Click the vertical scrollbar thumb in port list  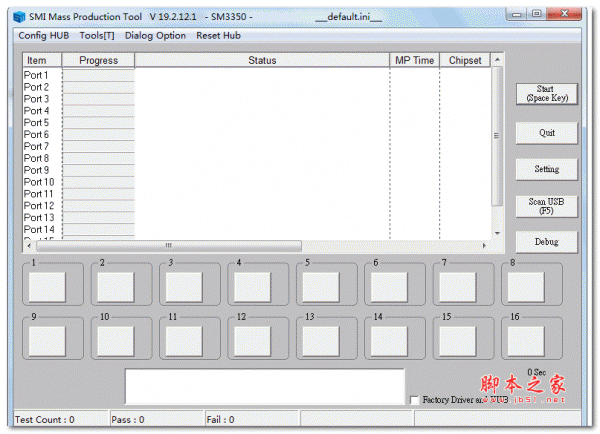pyautogui.click(x=497, y=136)
